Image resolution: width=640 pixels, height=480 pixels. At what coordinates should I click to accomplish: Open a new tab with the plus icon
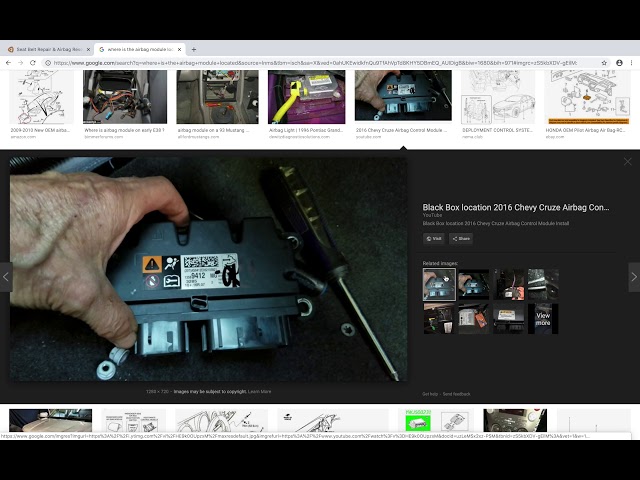pyautogui.click(x=194, y=49)
